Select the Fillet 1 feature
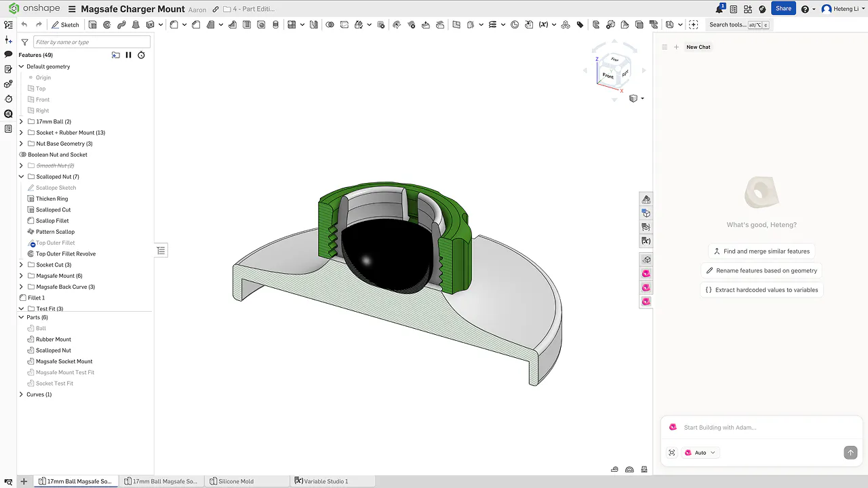868x488 pixels. coord(36,298)
